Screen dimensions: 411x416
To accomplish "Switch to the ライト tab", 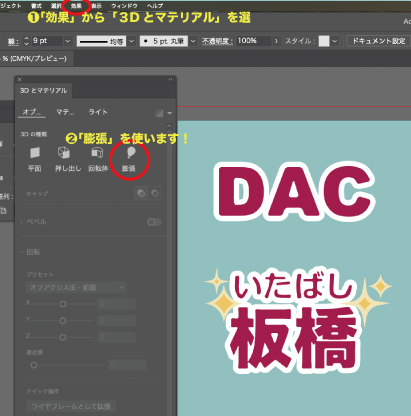I will (98, 112).
